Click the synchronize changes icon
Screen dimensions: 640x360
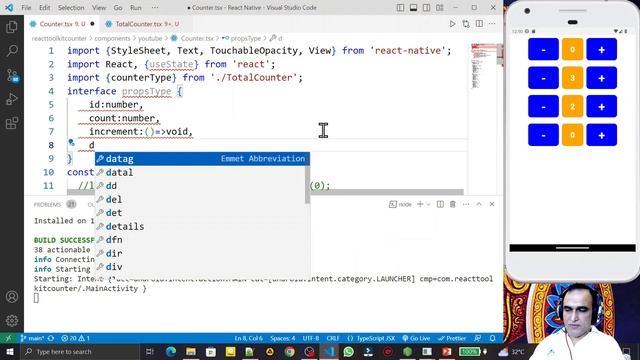51,338
